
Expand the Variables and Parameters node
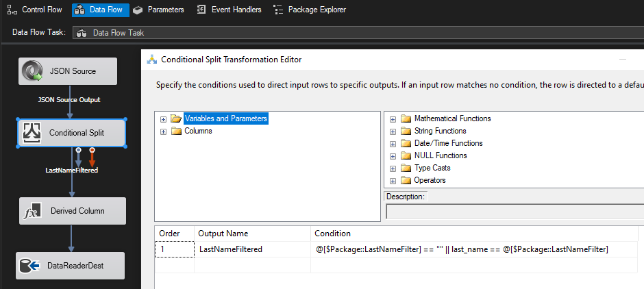tap(164, 118)
